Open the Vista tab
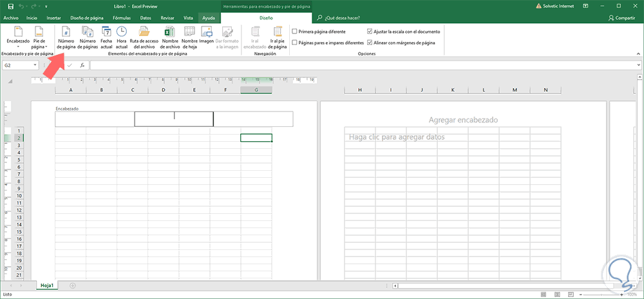 tap(189, 18)
